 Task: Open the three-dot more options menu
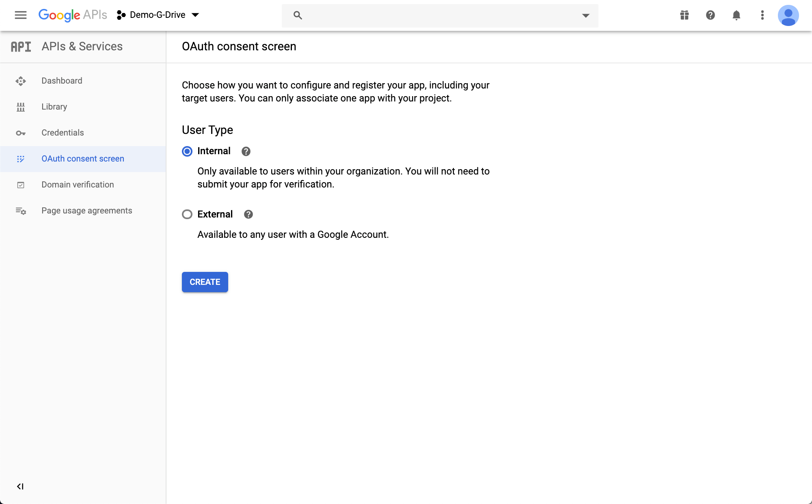click(x=762, y=15)
